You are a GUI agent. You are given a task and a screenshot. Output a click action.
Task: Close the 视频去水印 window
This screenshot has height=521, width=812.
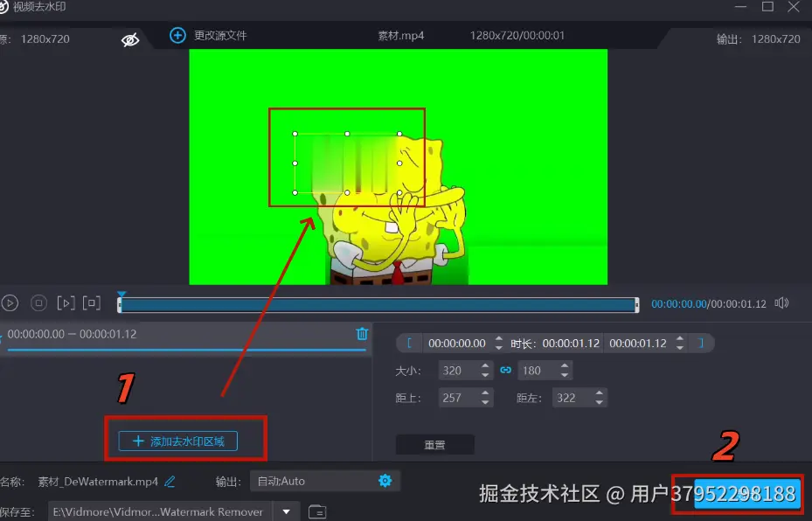coord(794,6)
